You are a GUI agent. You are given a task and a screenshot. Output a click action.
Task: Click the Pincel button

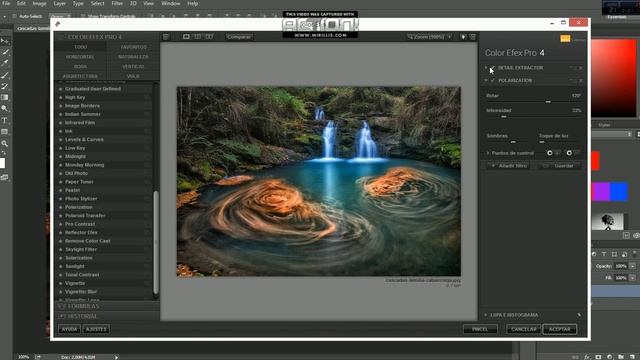[480, 329]
